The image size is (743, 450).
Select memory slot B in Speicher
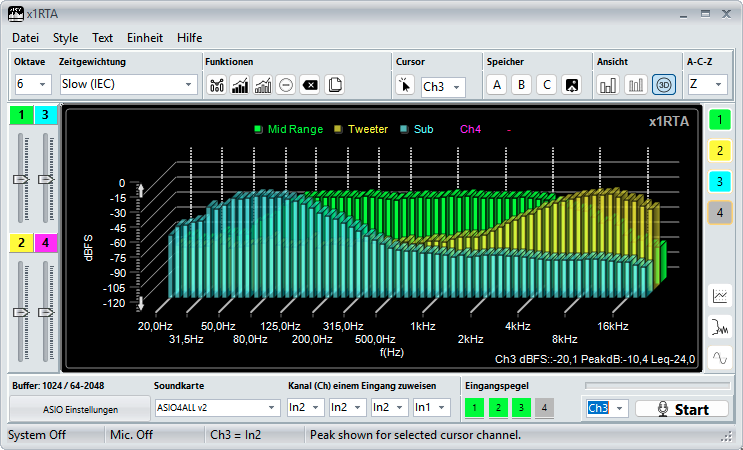(x=520, y=85)
